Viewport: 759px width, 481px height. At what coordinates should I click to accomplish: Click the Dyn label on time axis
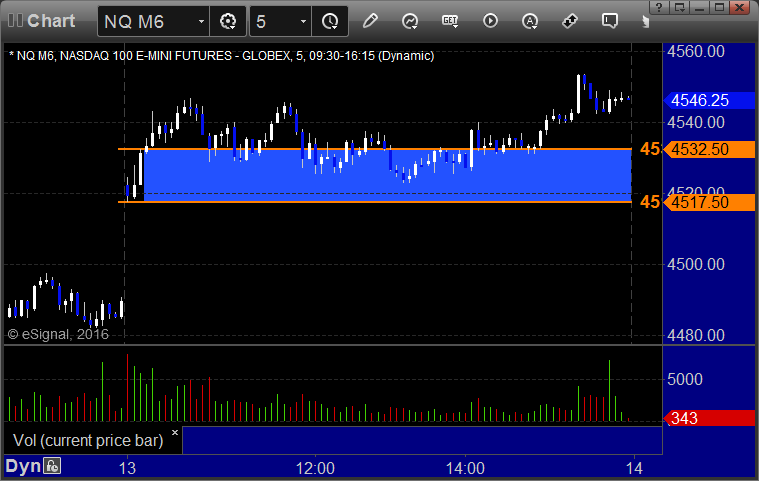(x=23, y=466)
